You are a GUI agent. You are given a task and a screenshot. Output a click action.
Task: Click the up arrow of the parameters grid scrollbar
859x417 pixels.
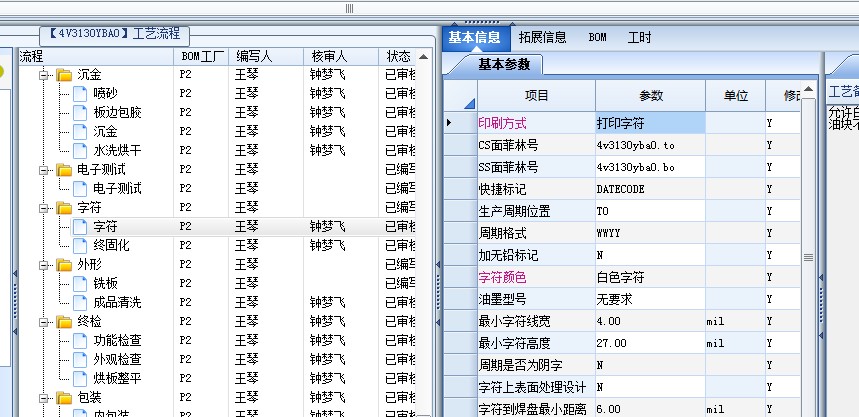click(808, 89)
